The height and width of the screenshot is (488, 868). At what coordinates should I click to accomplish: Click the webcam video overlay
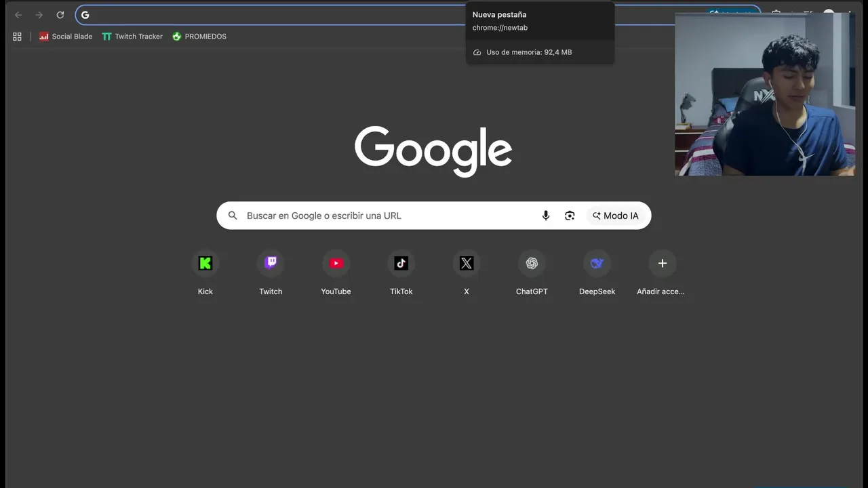[765, 94]
